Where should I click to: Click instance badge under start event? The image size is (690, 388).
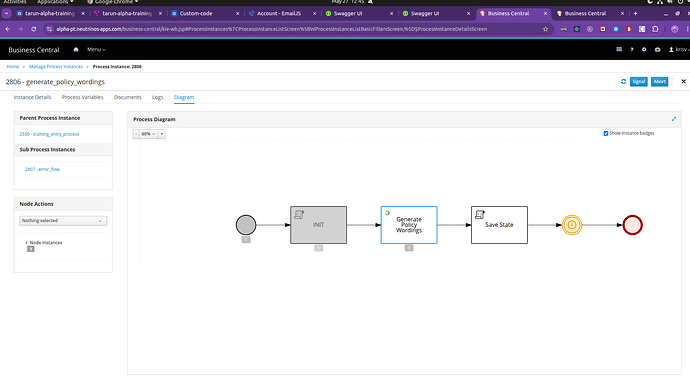(x=246, y=240)
